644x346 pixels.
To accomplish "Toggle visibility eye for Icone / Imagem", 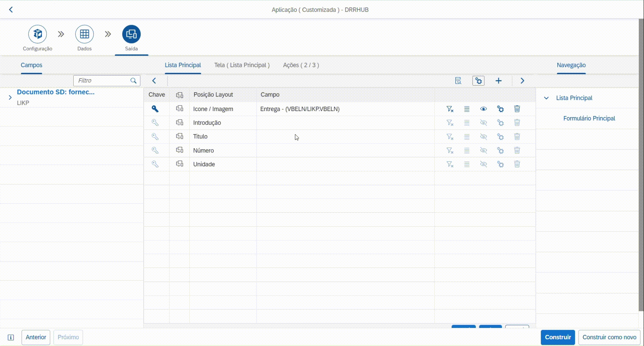I will click(x=484, y=109).
